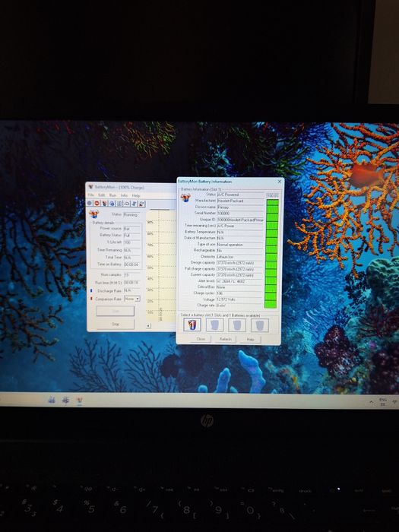Click the Stop button in BatteryMon
The image size is (399, 532).
click(116, 325)
